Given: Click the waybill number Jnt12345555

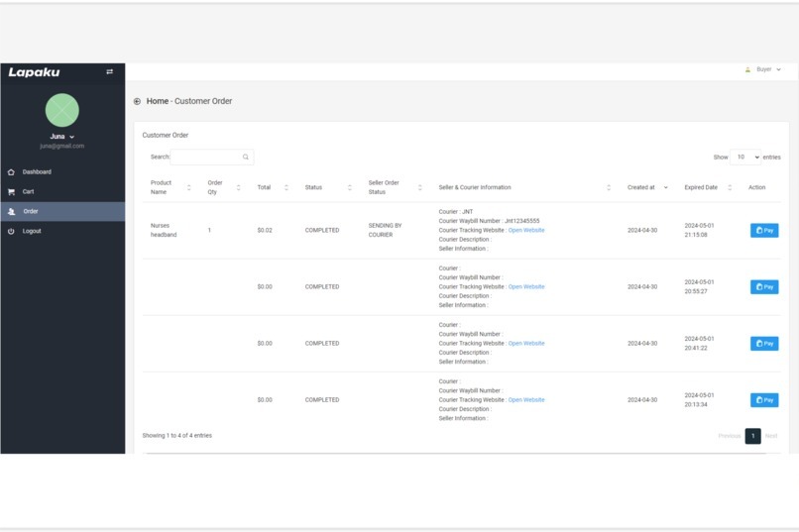Looking at the screenshot, I should tap(521, 221).
